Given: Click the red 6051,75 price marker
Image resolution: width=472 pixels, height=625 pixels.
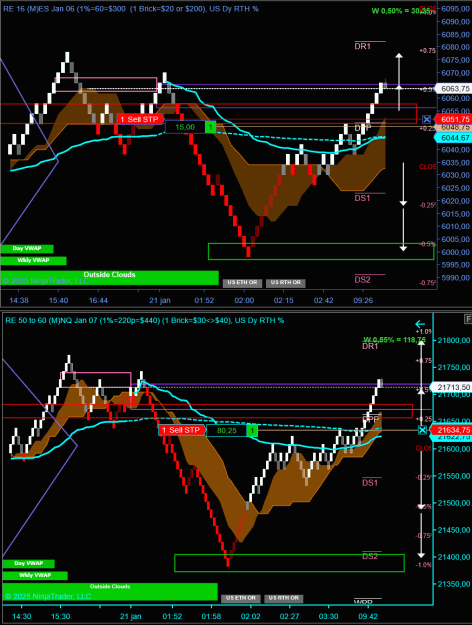Looking at the screenshot, I should pos(454,119).
